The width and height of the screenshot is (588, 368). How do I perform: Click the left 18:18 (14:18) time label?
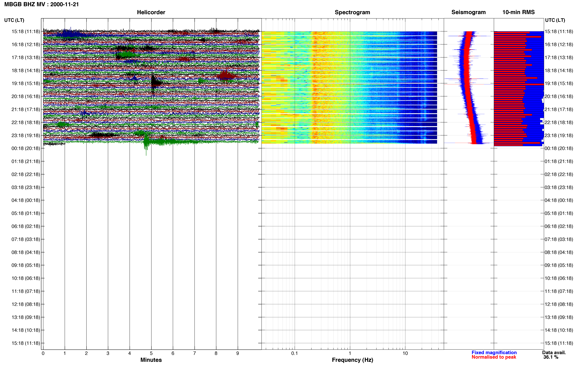tap(26, 71)
